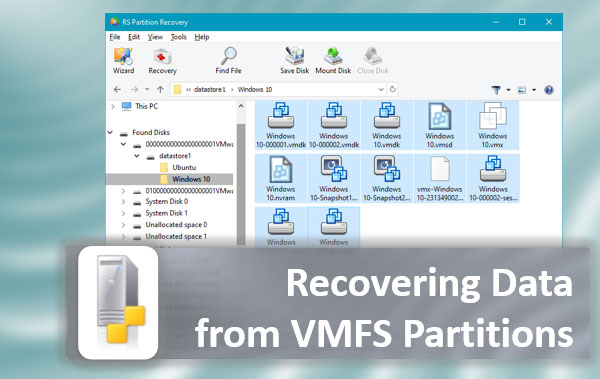Collapse the 0000000000000000001VMw disk node
This screenshot has width=600, height=379.
click(123, 144)
